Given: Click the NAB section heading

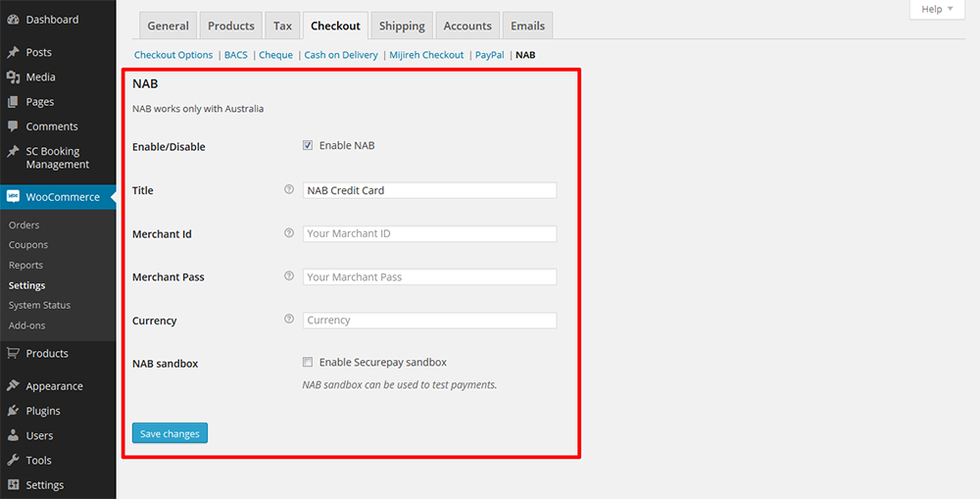Looking at the screenshot, I should (145, 83).
